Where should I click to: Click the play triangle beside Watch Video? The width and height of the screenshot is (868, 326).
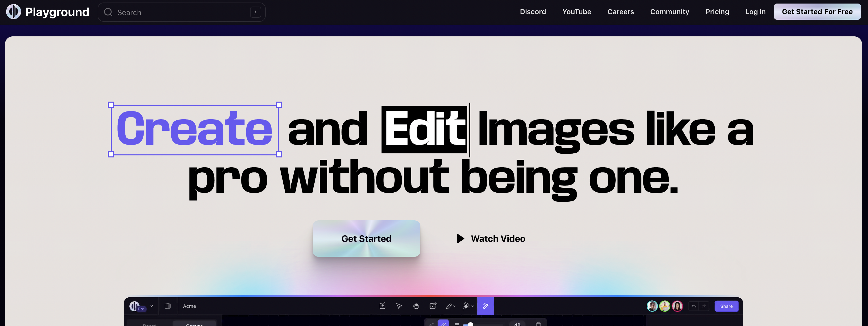point(460,239)
